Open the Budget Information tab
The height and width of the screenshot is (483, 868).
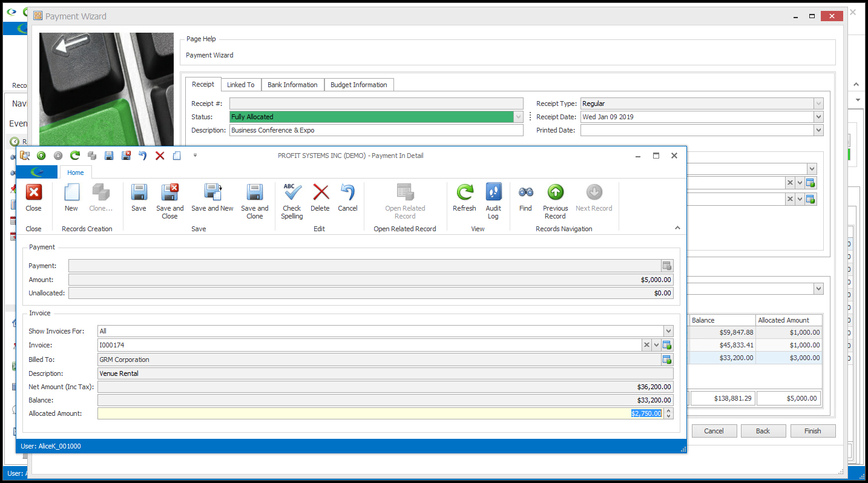point(359,85)
